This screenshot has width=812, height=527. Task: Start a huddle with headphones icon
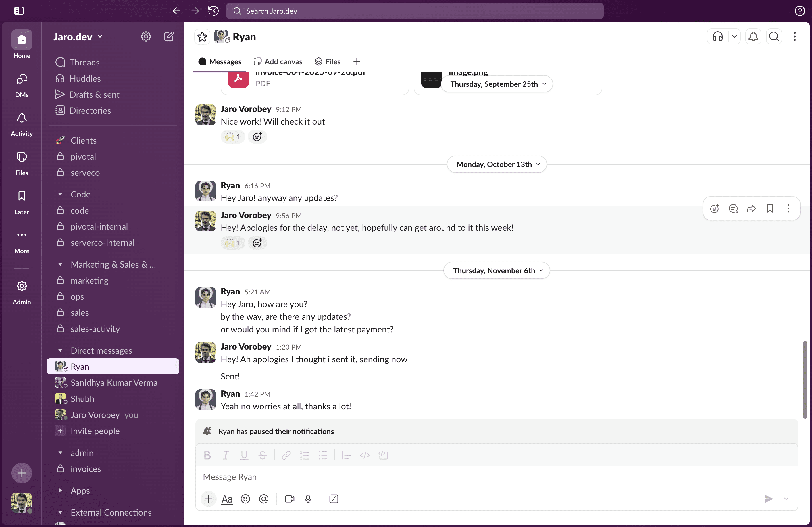click(717, 36)
